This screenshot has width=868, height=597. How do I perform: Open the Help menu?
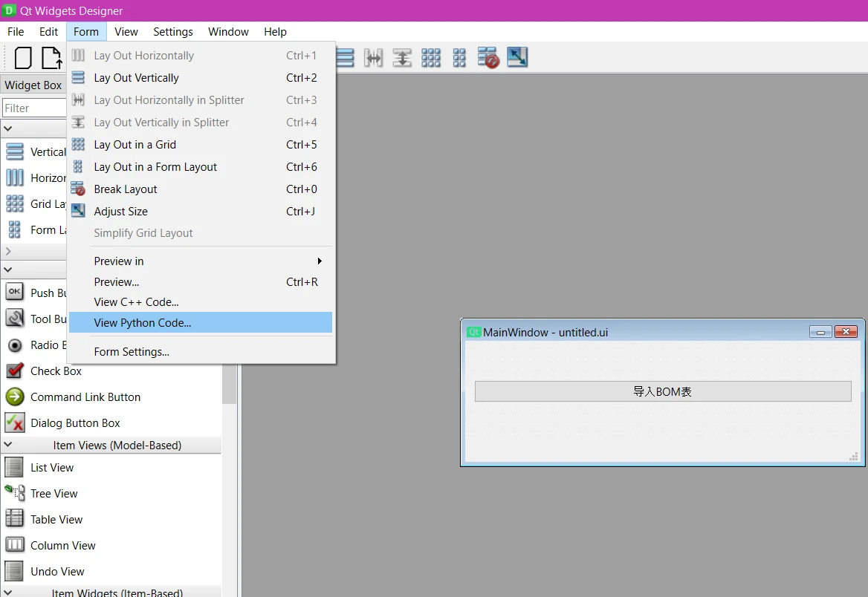pos(275,31)
